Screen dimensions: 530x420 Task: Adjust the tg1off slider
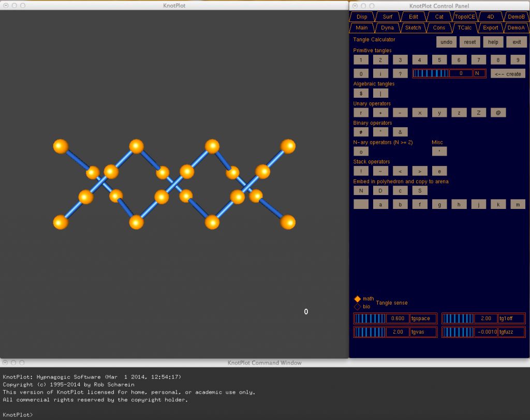click(458, 318)
